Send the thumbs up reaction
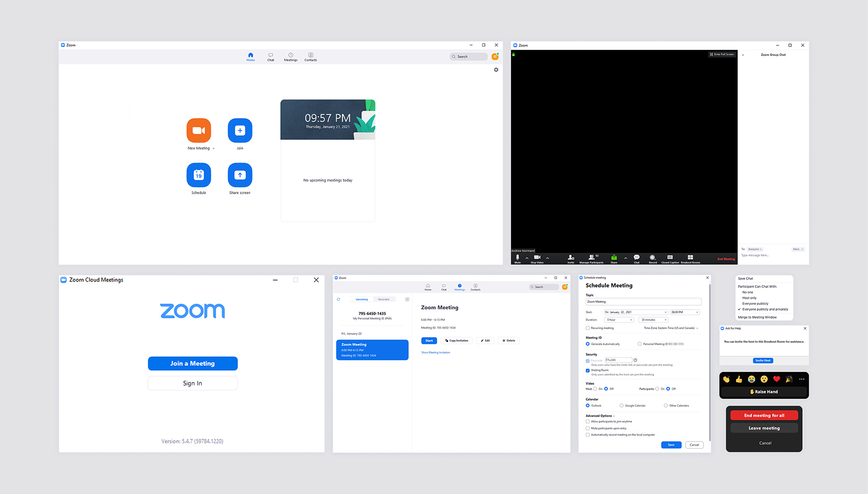Screen dimensions: 868x494 [x=739, y=379]
